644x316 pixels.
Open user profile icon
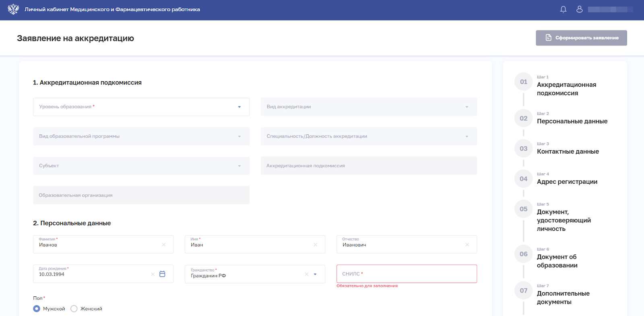coord(579,9)
